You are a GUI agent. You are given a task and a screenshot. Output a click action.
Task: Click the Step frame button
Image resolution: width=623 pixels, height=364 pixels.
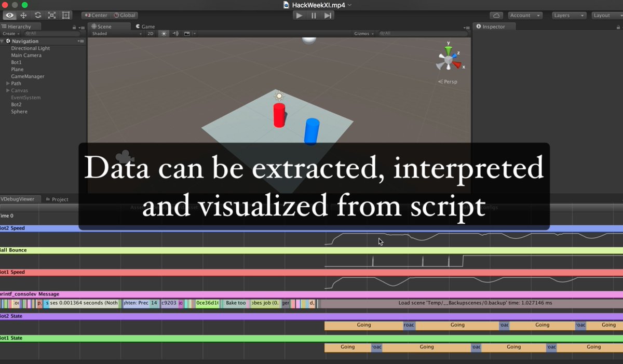tap(328, 16)
